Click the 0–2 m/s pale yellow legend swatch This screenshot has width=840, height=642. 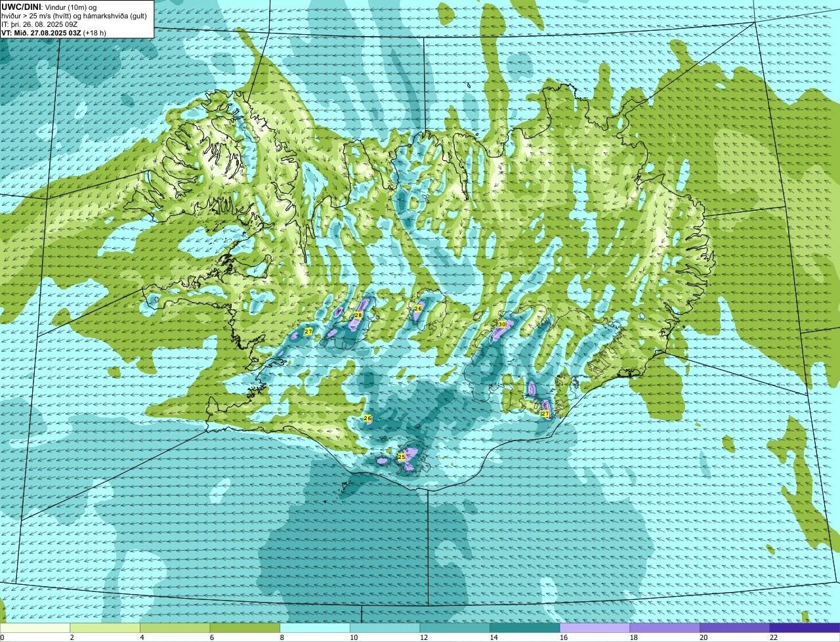pos(35,628)
